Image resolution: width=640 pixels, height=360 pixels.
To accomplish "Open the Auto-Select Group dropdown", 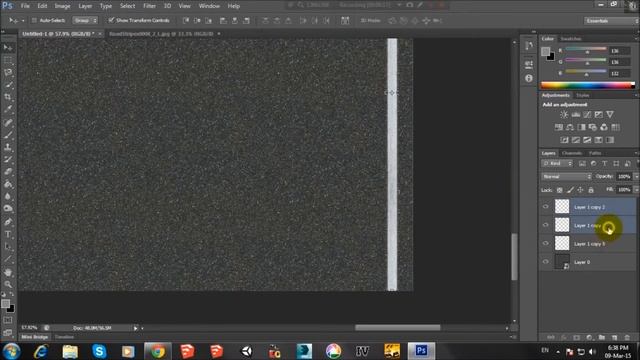I will (85, 20).
